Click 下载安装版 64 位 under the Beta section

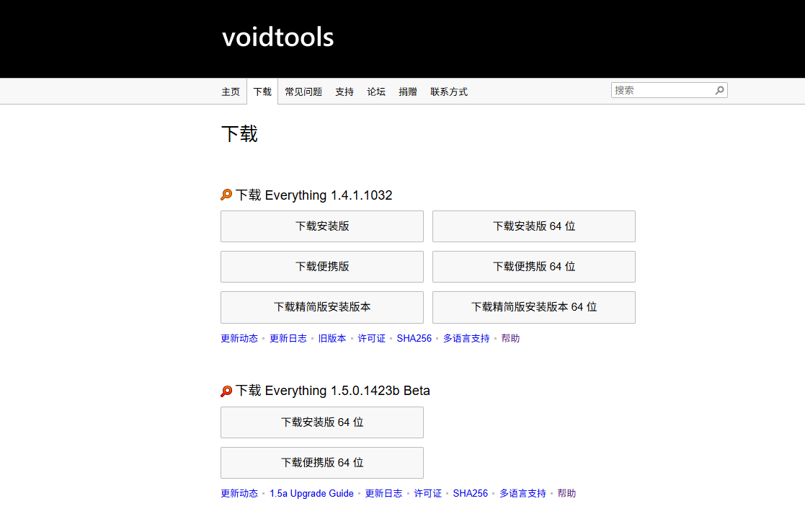coord(322,422)
